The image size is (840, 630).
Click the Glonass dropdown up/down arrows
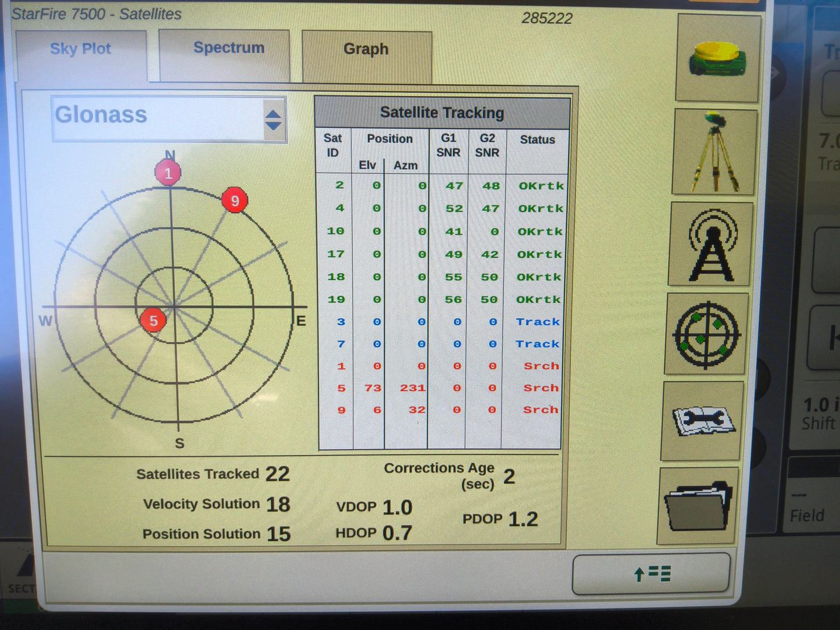click(274, 120)
